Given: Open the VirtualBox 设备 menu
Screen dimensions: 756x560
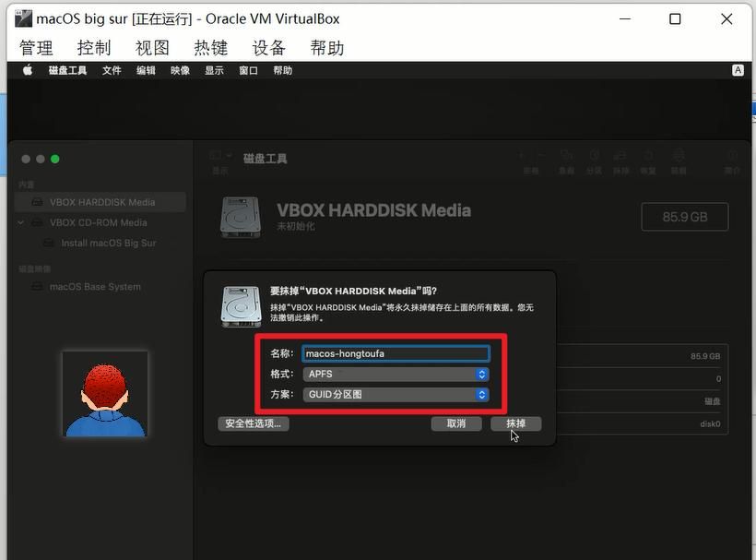Looking at the screenshot, I should point(269,48).
